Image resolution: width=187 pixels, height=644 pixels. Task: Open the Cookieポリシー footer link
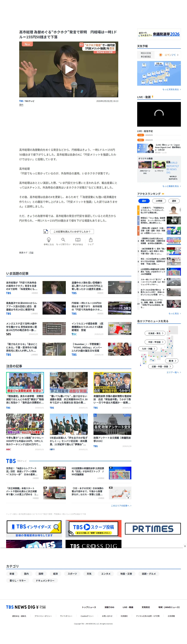click(87, 616)
